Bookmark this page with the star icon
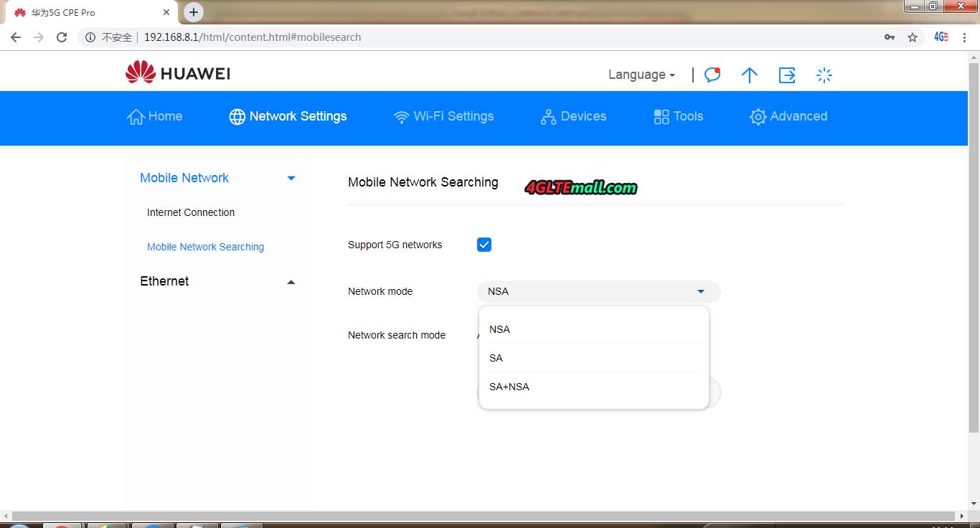 [913, 37]
